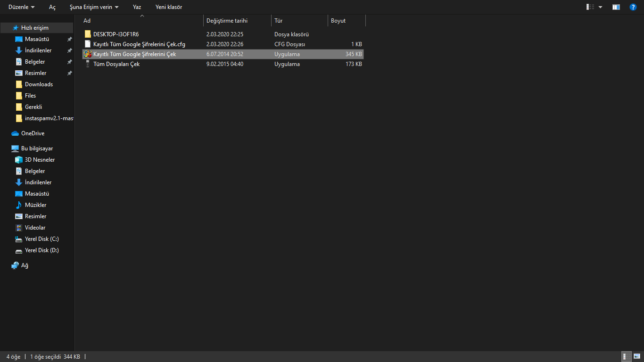This screenshot has width=644, height=362.
Task: Click the Ağ network icon
Action: [x=15, y=265]
